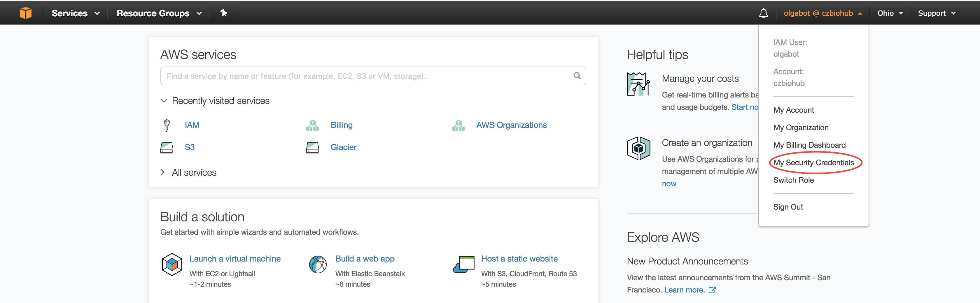The image size is (980, 303).
Task: Click the pin shortcut icon in navbar
Action: [x=224, y=13]
